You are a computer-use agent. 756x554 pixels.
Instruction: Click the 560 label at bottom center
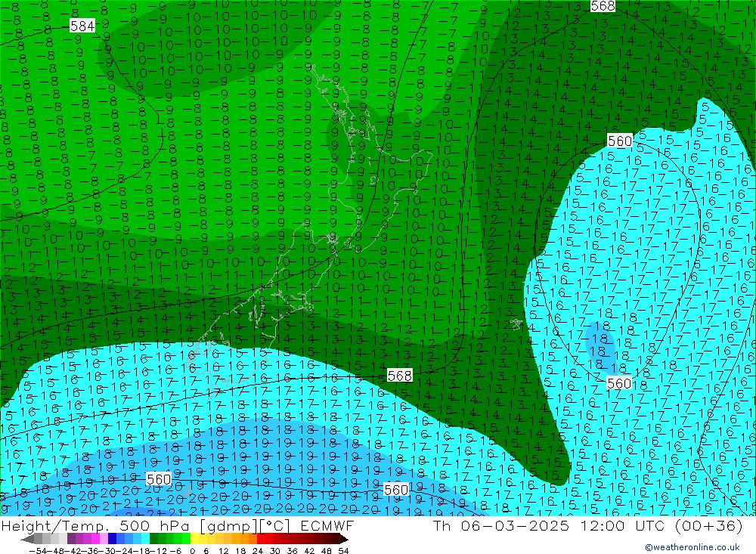pos(396,490)
